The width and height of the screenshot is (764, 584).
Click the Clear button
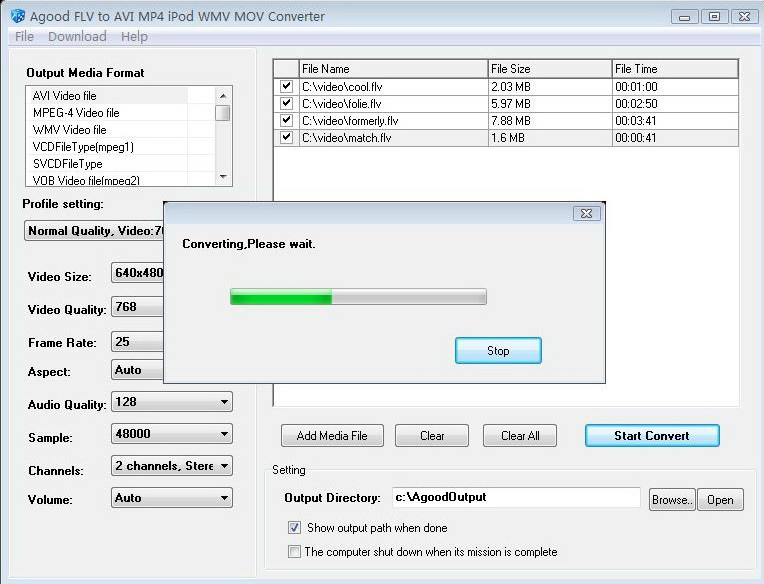[x=432, y=435]
